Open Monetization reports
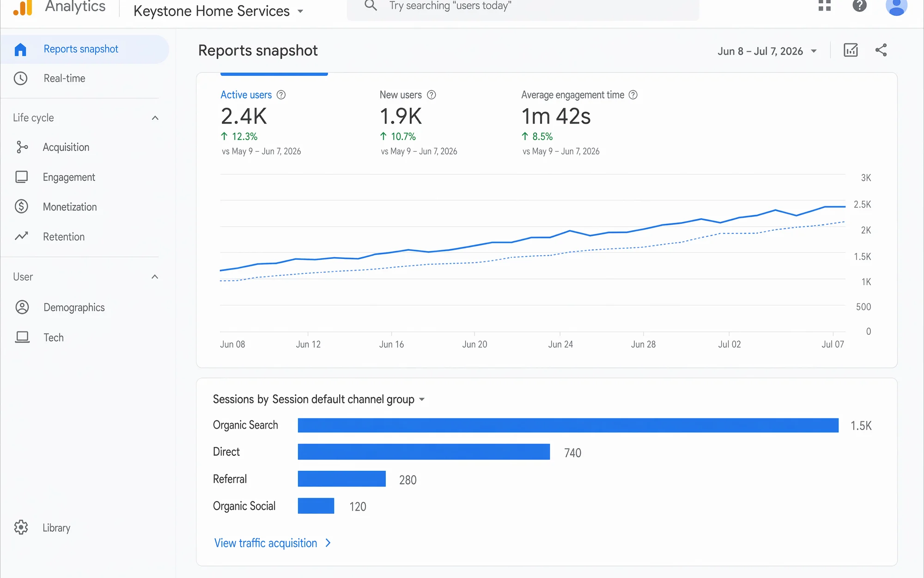The image size is (924, 578). coord(70,207)
